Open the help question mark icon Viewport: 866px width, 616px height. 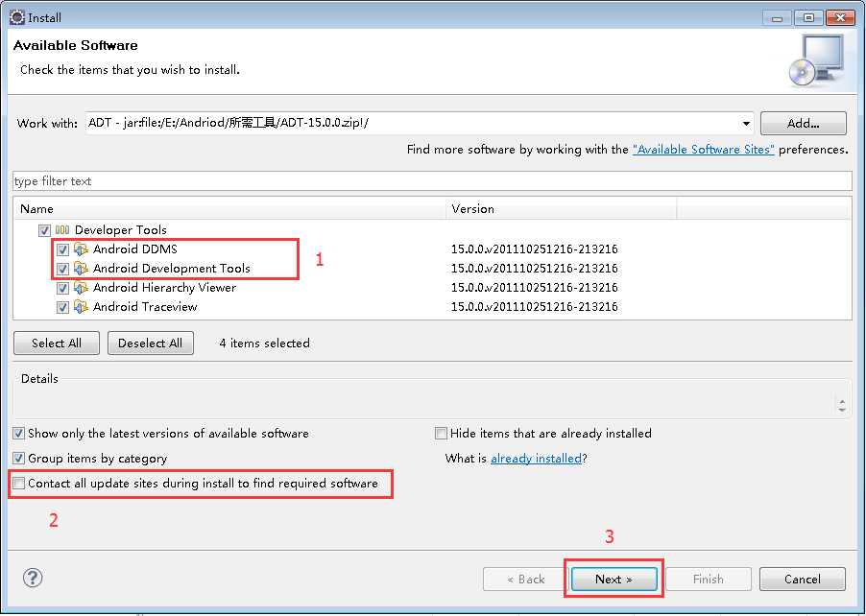[33, 578]
